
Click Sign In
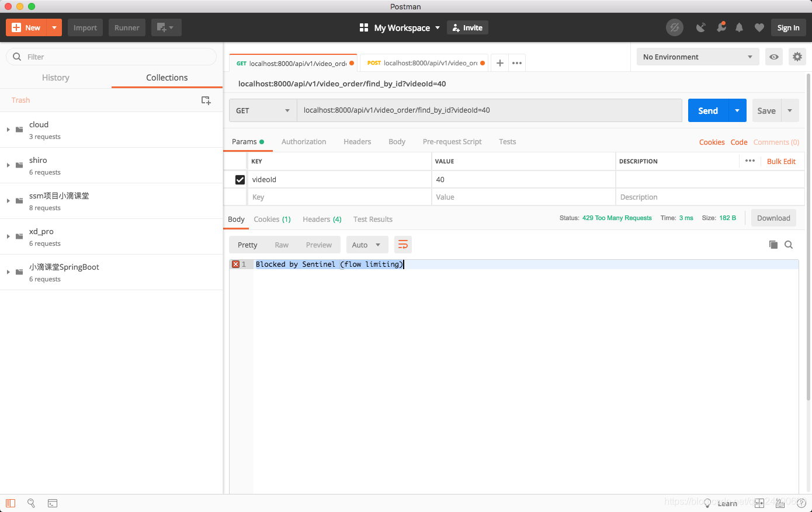coord(788,27)
